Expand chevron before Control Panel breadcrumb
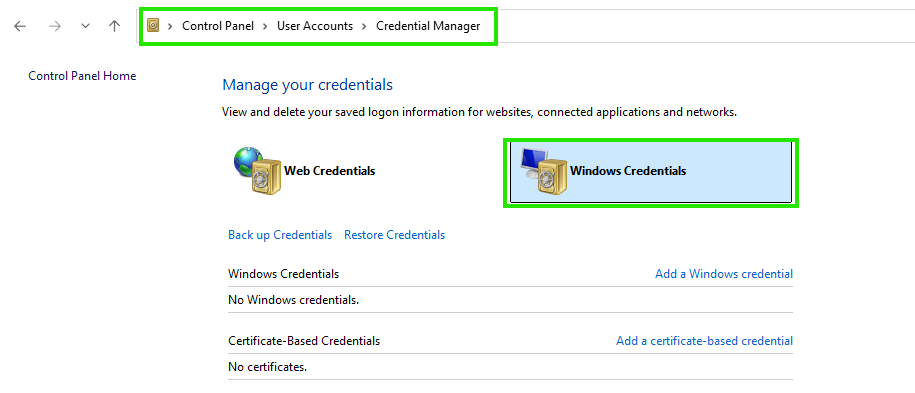Image resolution: width=915 pixels, height=393 pixels. point(170,26)
